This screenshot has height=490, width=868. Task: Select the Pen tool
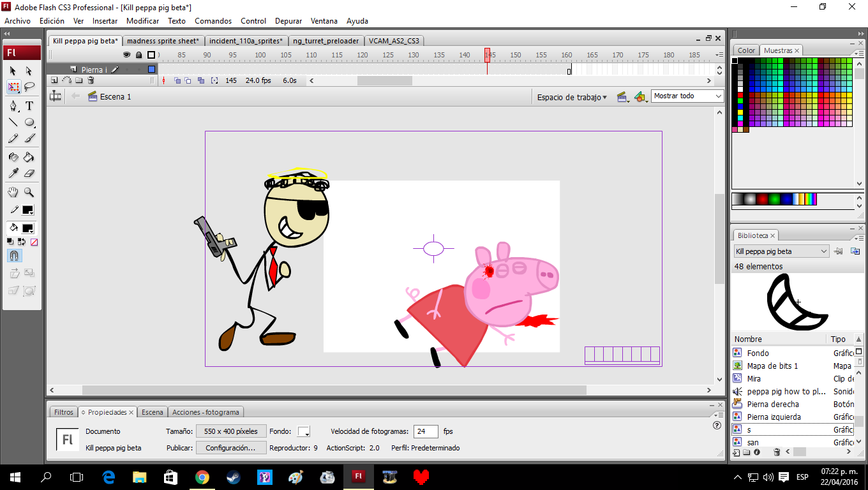(x=13, y=106)
